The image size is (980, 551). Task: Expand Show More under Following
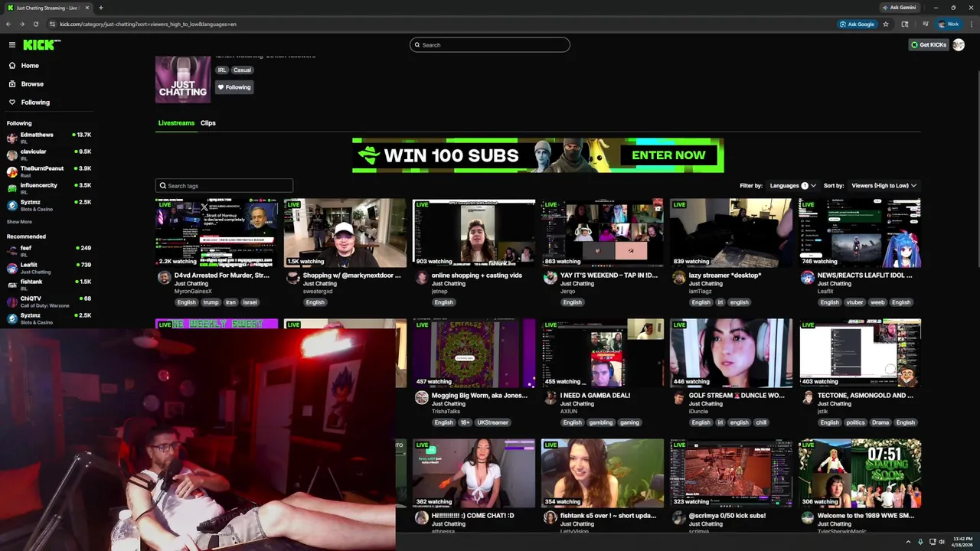tap(19, 222)
